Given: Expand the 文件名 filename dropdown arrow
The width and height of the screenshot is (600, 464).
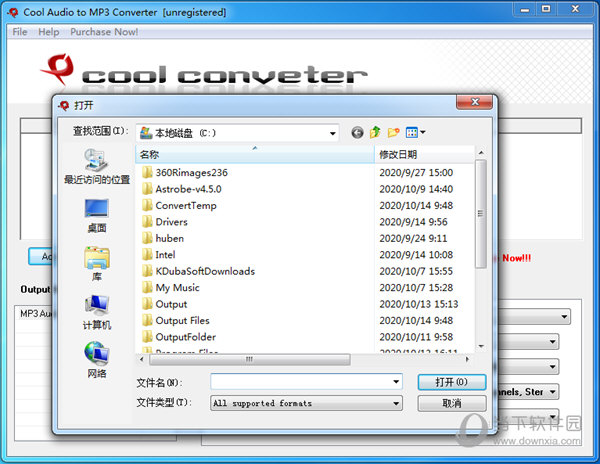Looking at the screenshot, I should 396,382.
